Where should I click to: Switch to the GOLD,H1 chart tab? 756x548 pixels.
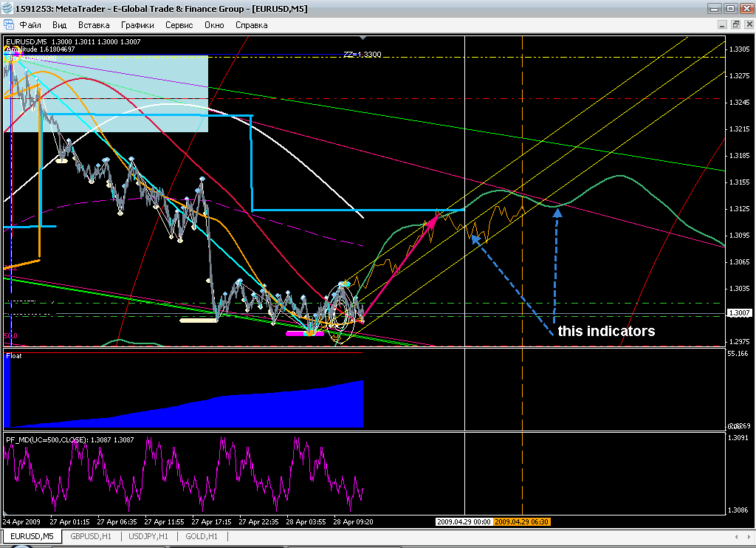[x=202, y=536]
